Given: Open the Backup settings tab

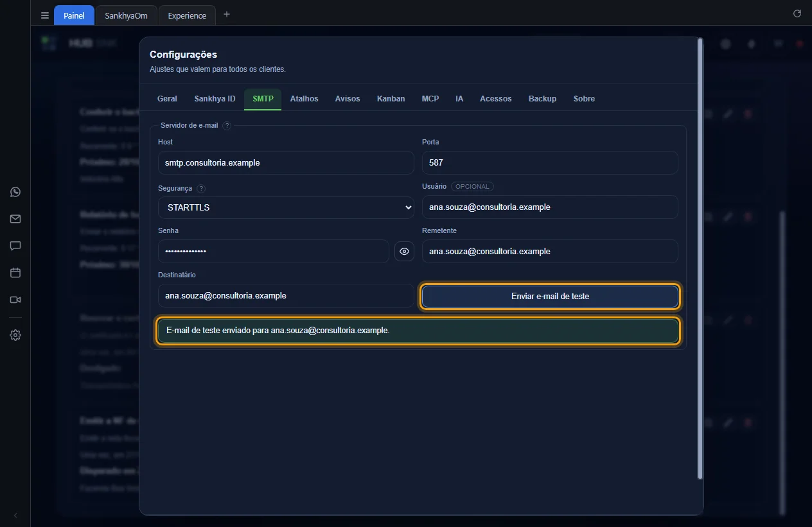Looking at the screenshot, I should [542, 99].
